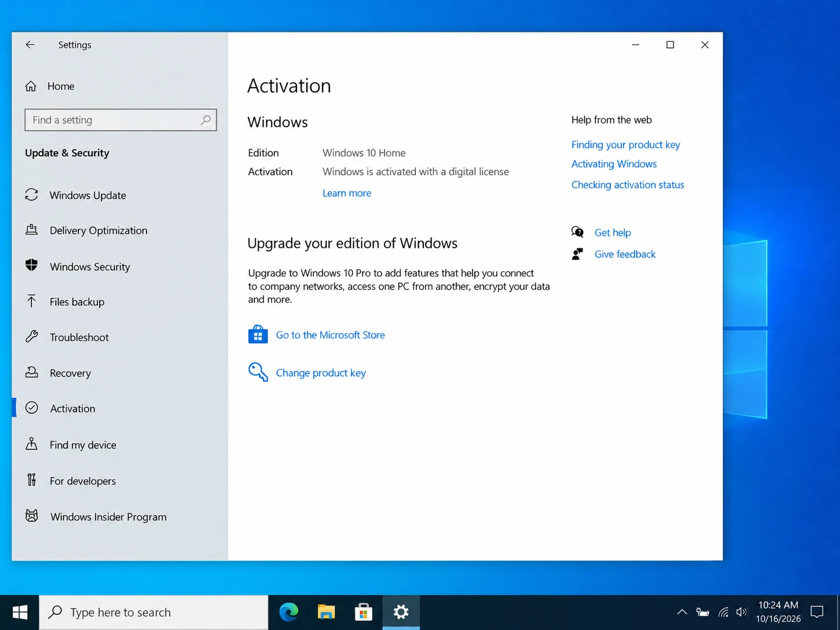The height and width of the screenshot is (630, 840).
Task: Click the Microsoft Store bag icon in Activation
Action: pos(258,335)
